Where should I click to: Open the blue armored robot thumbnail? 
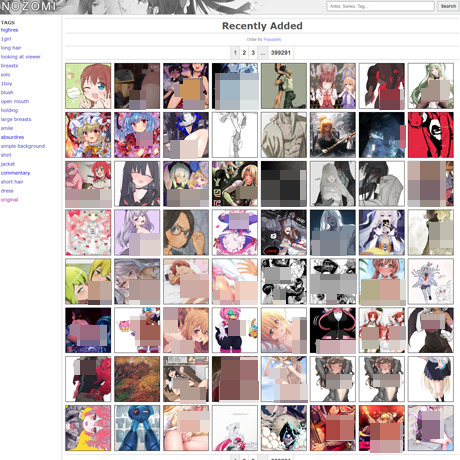137,428
